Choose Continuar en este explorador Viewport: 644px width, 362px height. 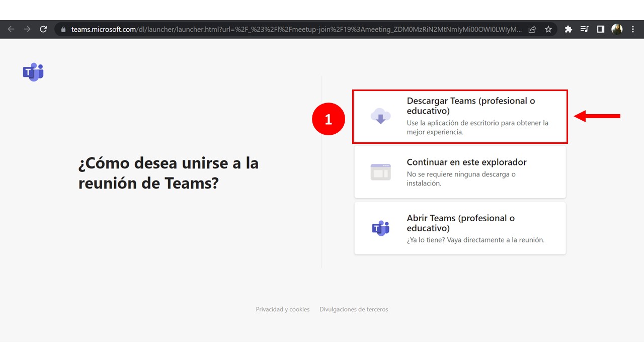460,171
